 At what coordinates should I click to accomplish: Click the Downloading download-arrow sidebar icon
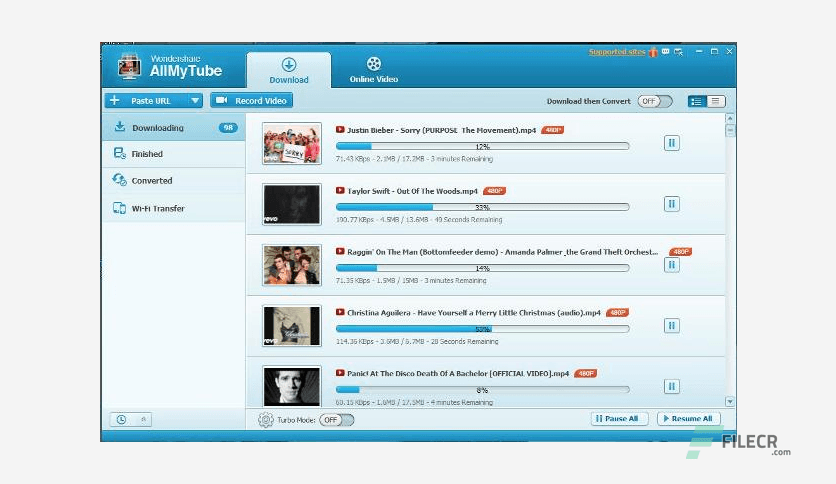(x=120, y=127)
